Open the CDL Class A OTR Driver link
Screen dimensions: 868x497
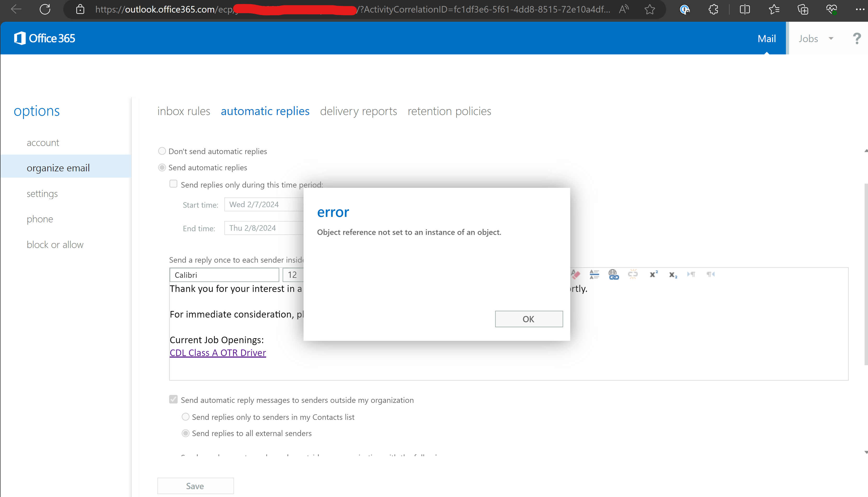click(218, 353)
